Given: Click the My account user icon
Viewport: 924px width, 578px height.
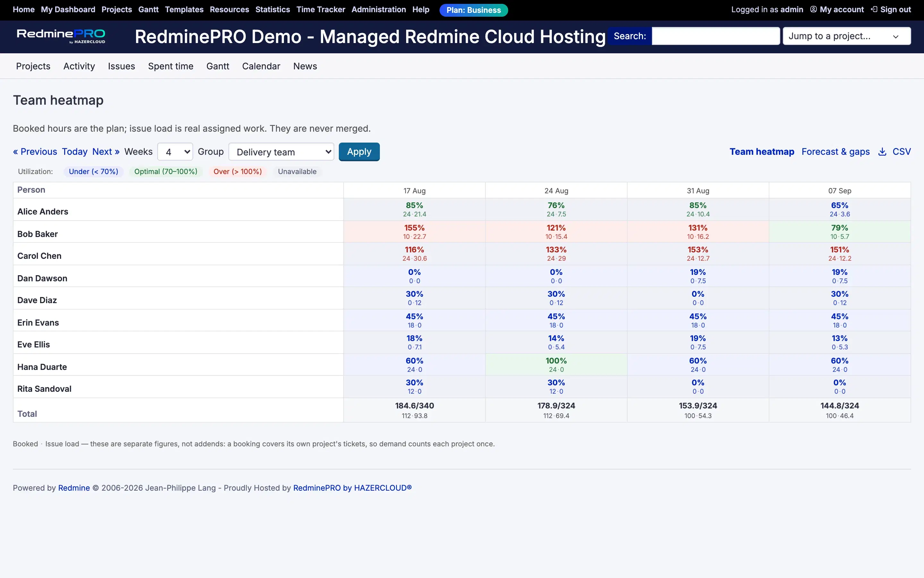Looking at the screenshot, I should click(x=813, y=10).
